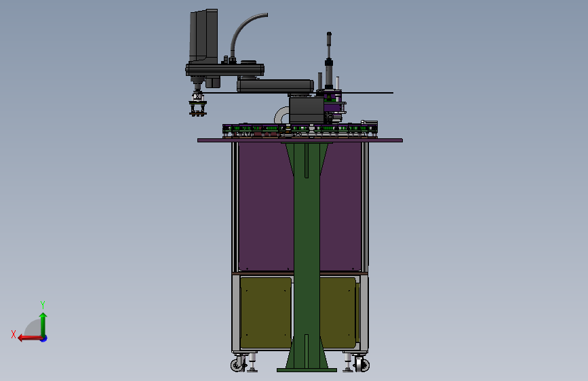Click the blue Z axis dot on the triad
This screenshot has height=381, width=588.
point(44,338)
